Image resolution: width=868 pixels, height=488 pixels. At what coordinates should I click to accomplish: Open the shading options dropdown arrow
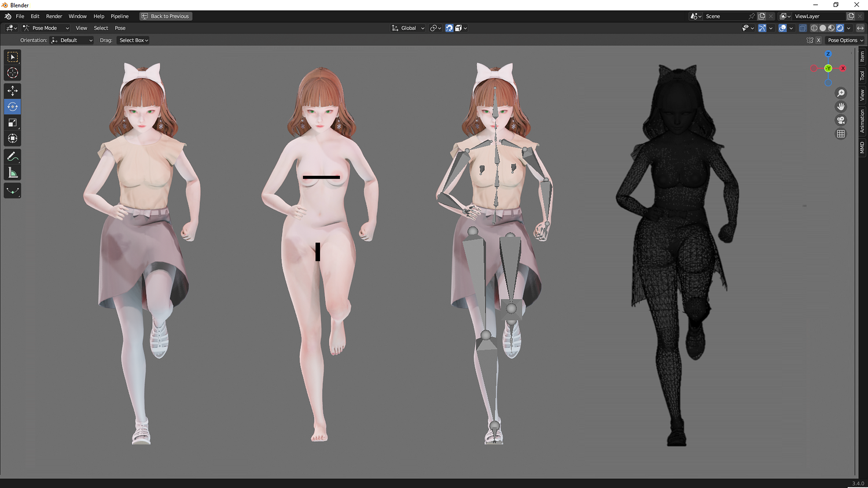tap(849, 28)
